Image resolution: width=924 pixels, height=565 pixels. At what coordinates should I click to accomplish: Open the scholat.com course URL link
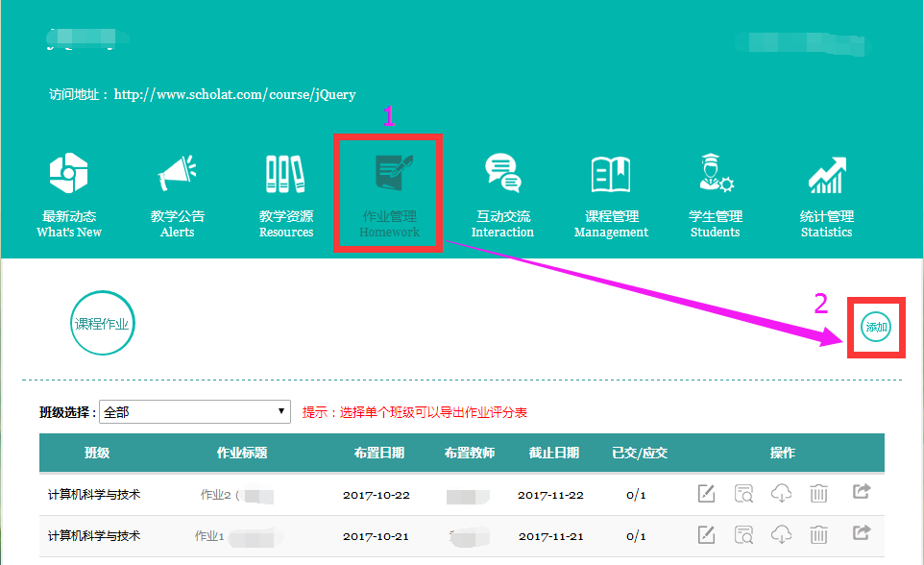pos(234,95)
